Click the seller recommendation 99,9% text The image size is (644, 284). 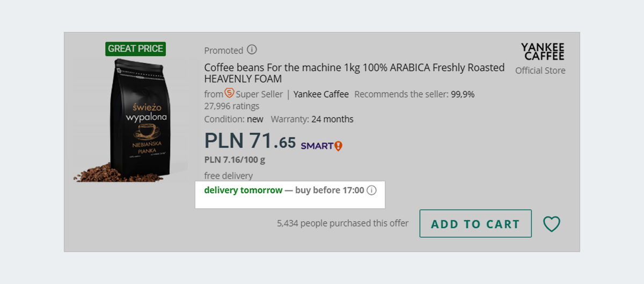point(414,94)
